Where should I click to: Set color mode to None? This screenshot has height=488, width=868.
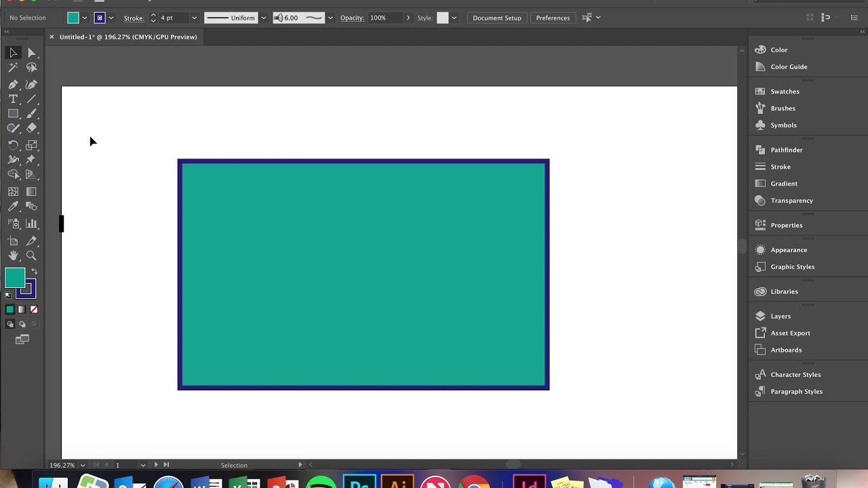point(34,309)
